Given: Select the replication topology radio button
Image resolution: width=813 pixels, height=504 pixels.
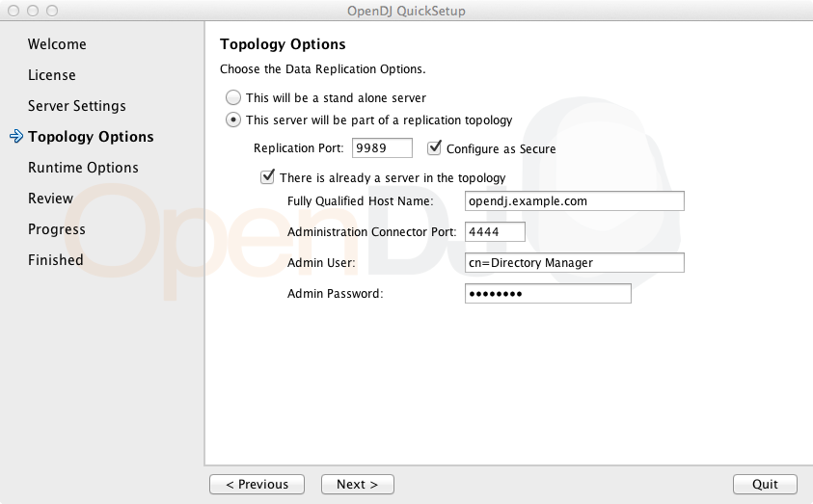Looking at the screenshot, I should [x=233, y=119].
